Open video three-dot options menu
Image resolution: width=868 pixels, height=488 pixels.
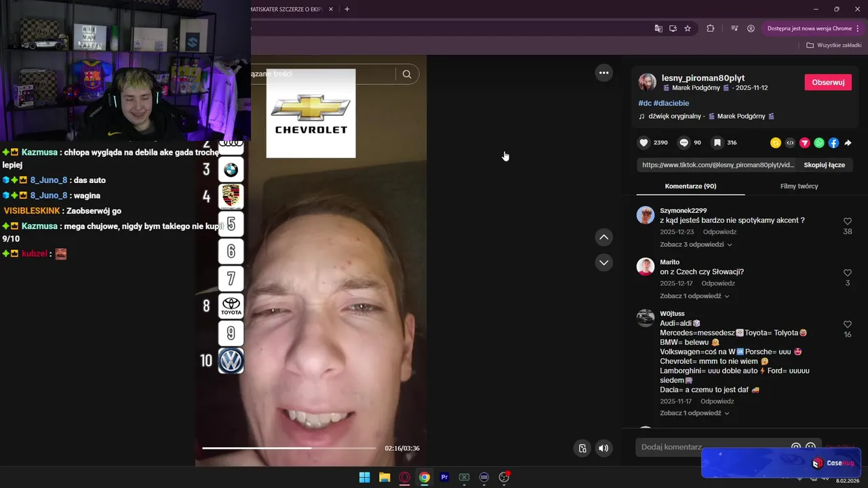[604, 73]
